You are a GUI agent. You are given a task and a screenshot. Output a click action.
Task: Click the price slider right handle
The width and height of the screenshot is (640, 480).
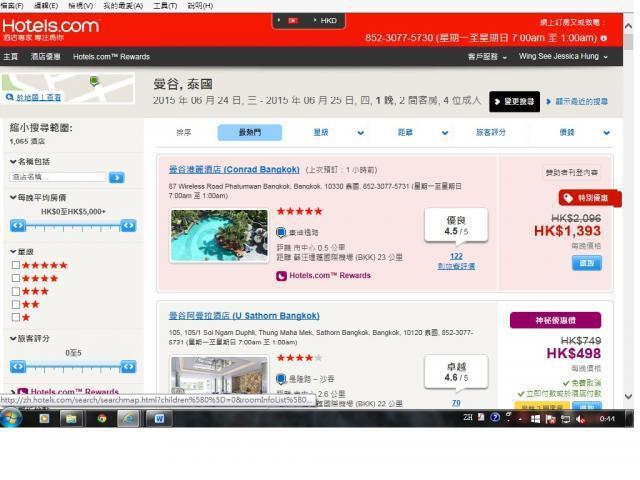click(128, 226)
